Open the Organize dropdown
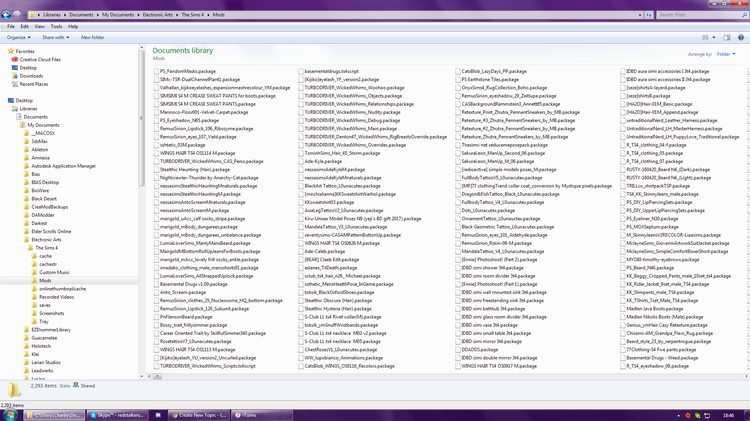750x421 pixels. point(19,37)
